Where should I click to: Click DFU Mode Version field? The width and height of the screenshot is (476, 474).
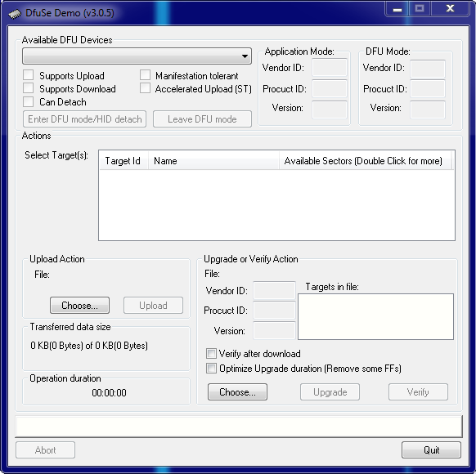tap(428, 110)
